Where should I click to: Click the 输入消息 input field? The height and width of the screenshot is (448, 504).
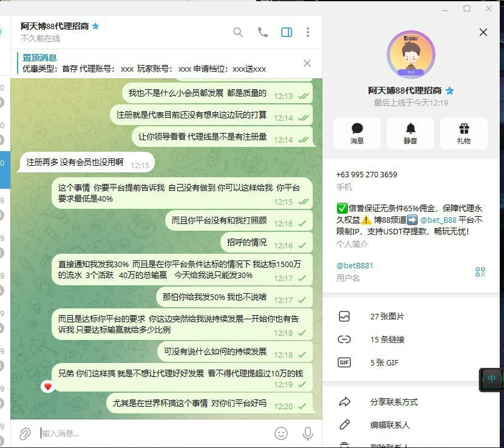(x=121, y=433)
